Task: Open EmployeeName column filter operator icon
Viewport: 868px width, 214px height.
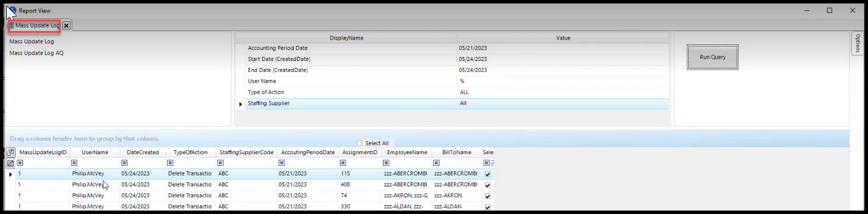Action: point(386,163)
